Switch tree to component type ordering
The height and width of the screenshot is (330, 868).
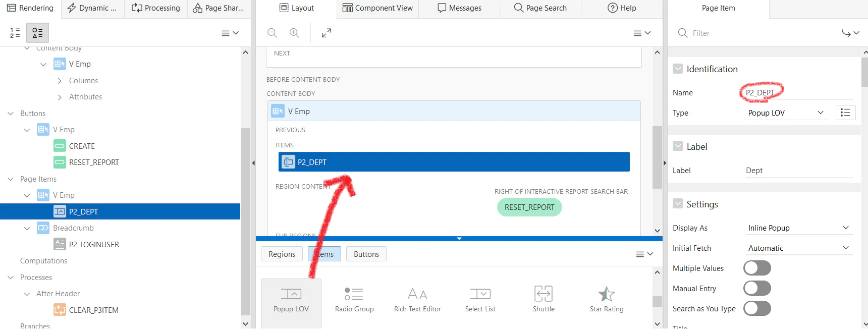37,33
